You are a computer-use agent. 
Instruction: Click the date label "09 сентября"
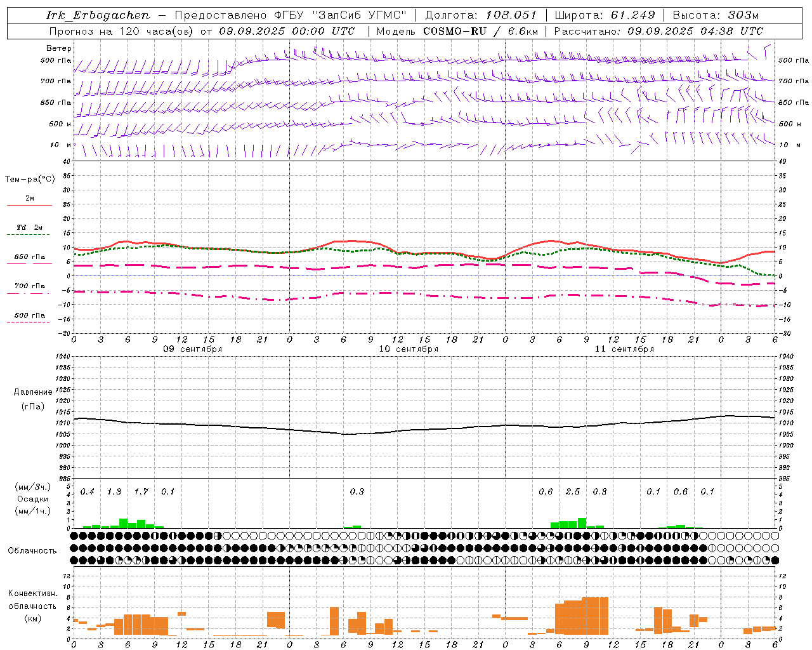pyautogui.click(x=193, y=349)
